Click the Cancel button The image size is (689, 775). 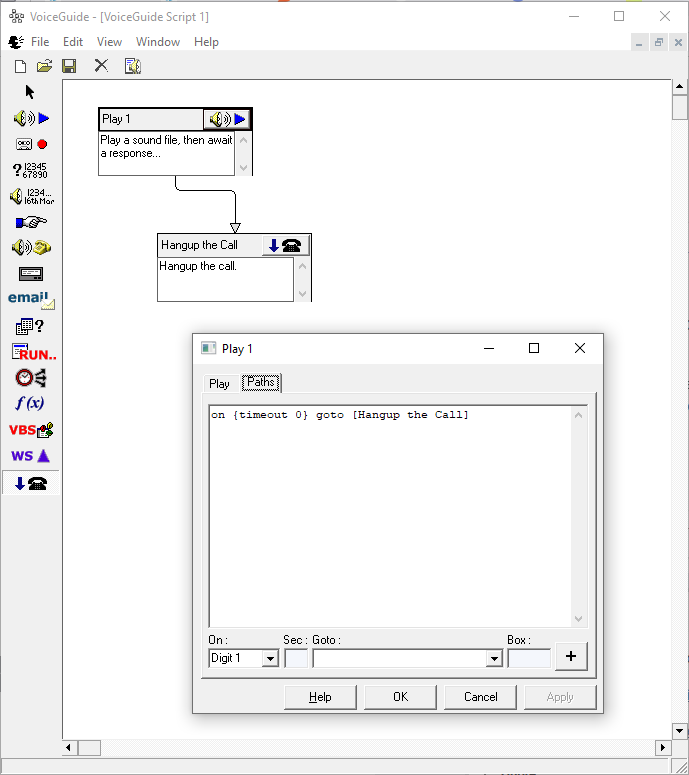[480, 697]
